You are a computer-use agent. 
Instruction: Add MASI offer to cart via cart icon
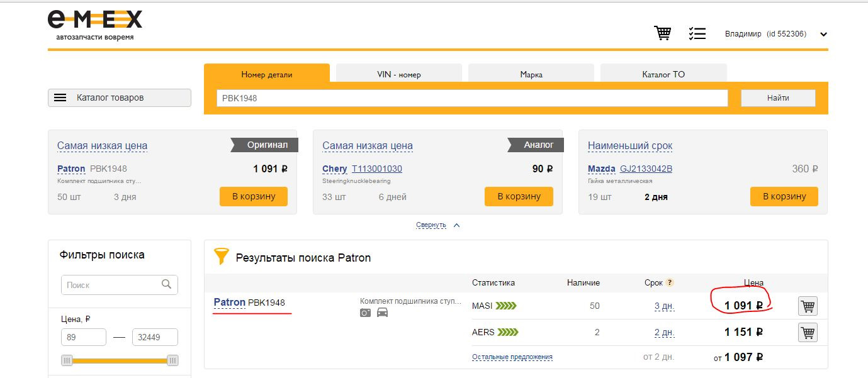click(808, 306)
